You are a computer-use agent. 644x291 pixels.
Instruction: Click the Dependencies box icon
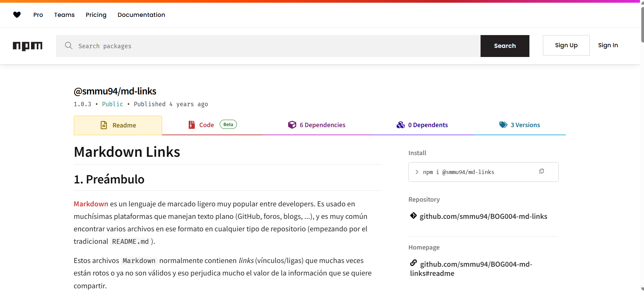pos(292,125)
